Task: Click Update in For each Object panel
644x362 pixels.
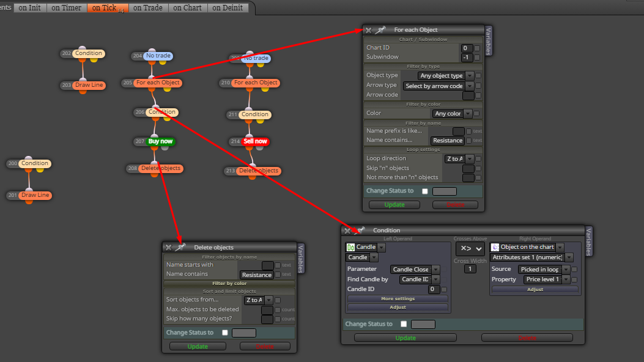Action: 394,205
